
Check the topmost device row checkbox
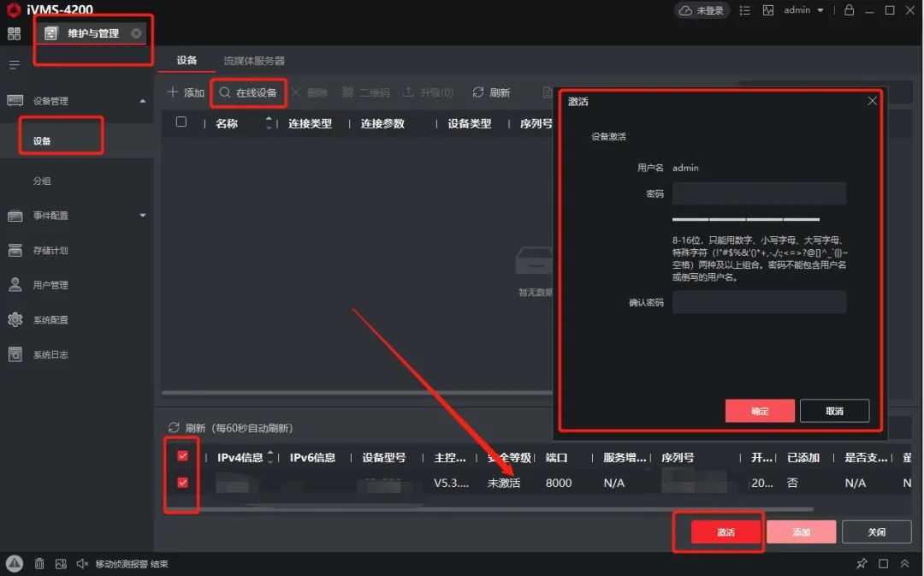(181, 456)
